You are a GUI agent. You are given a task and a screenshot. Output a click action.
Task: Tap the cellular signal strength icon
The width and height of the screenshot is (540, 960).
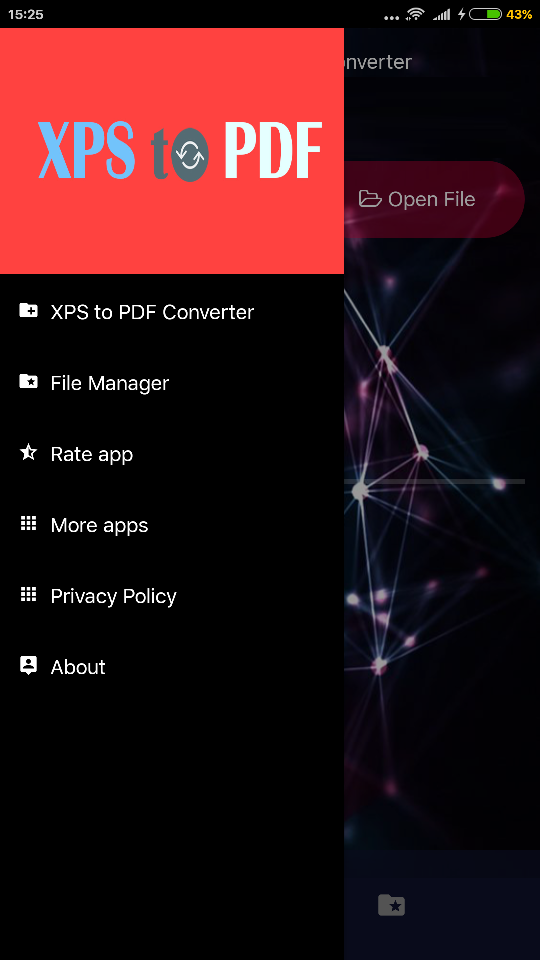click(441, 14)
